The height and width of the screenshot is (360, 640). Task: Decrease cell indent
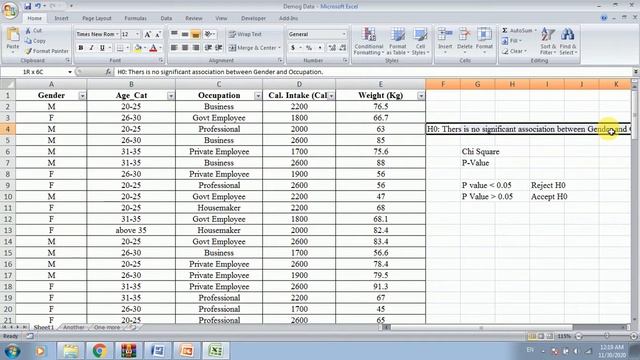click(x=208, y=48)
